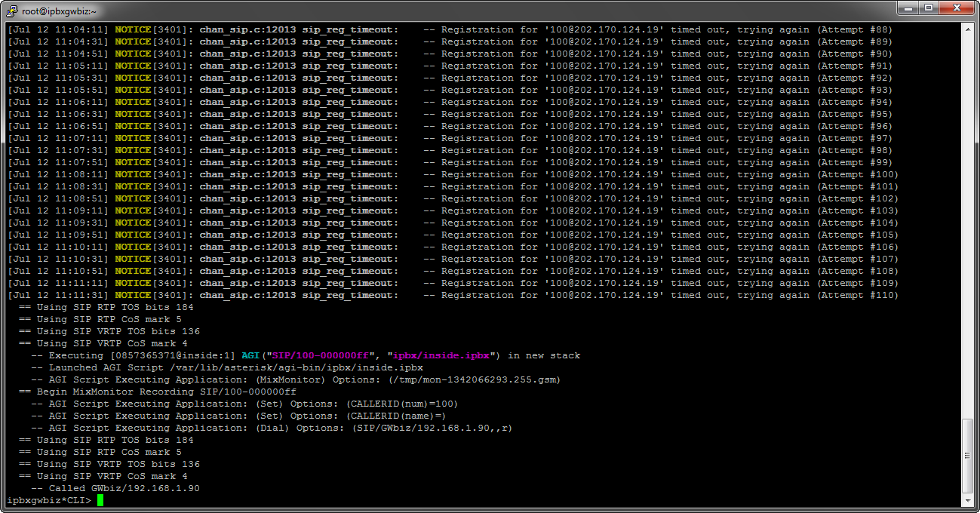
Task: Click the ipbxgwbiz*CLI> prompt text
Action: (x=48, y=500)
